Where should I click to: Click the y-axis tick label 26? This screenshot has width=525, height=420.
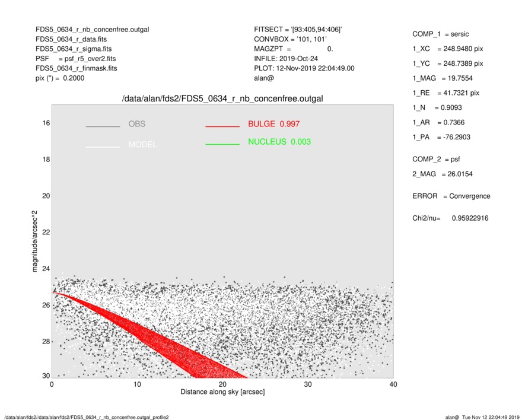click(x=46, y=306)
